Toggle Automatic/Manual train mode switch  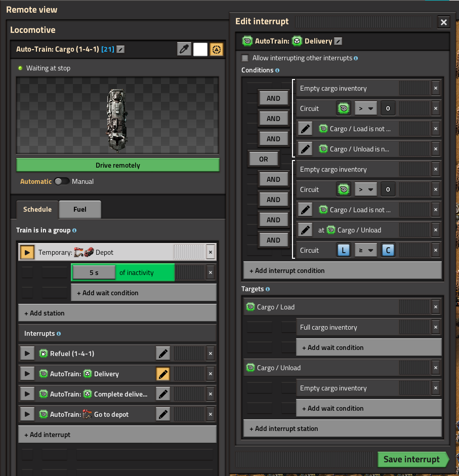[62, 181]
